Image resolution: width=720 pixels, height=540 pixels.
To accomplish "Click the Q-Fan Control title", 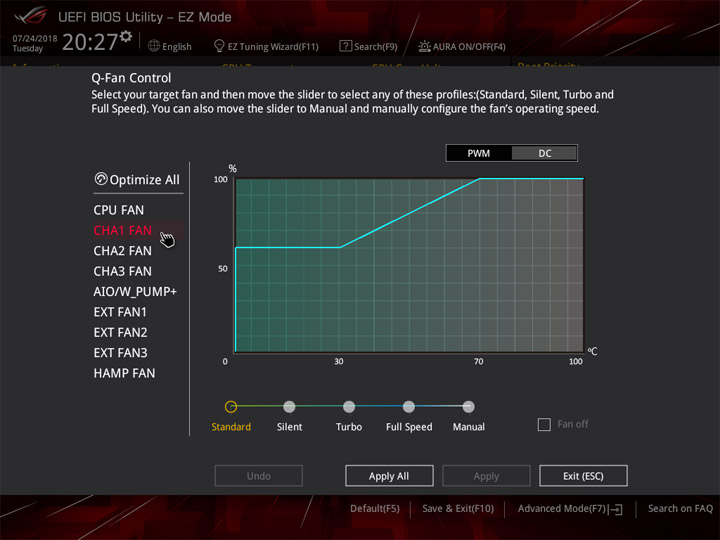I will 131,78.
